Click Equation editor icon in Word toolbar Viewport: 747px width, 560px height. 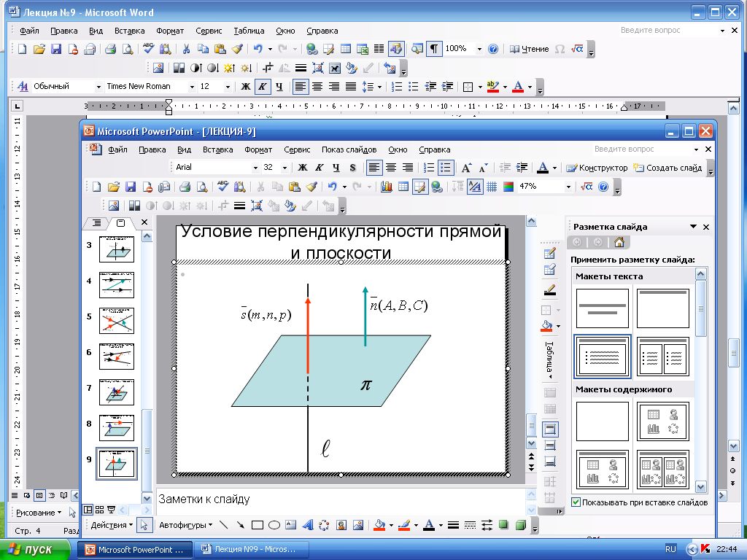coord(577,49)
